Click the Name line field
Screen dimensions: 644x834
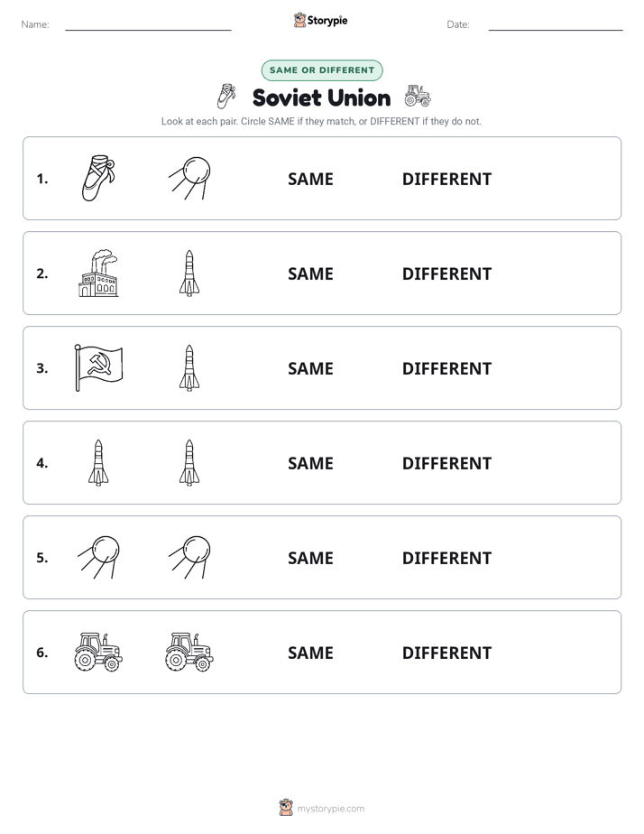[x=148, y=25]
